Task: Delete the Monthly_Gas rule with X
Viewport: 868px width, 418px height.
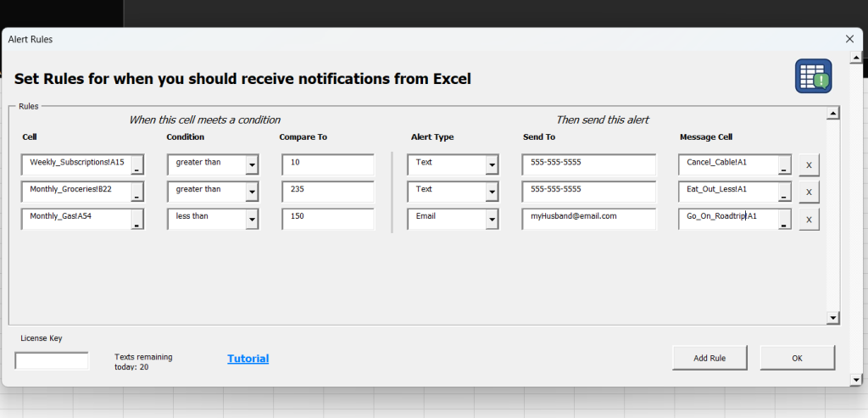Action: pos(808,220)
